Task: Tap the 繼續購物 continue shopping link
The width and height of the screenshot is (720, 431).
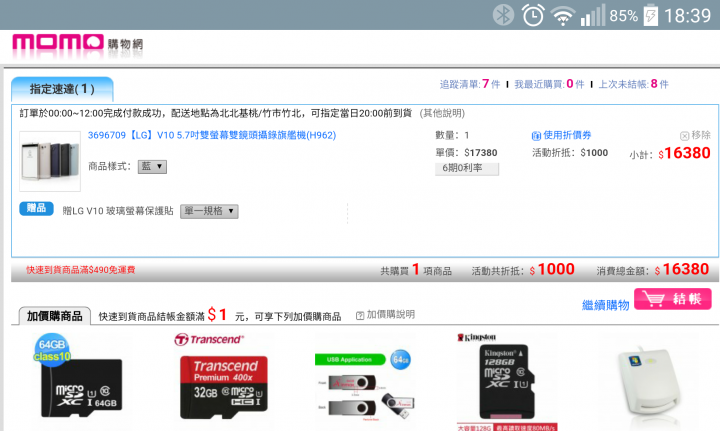Action: [x=605, y=305]
